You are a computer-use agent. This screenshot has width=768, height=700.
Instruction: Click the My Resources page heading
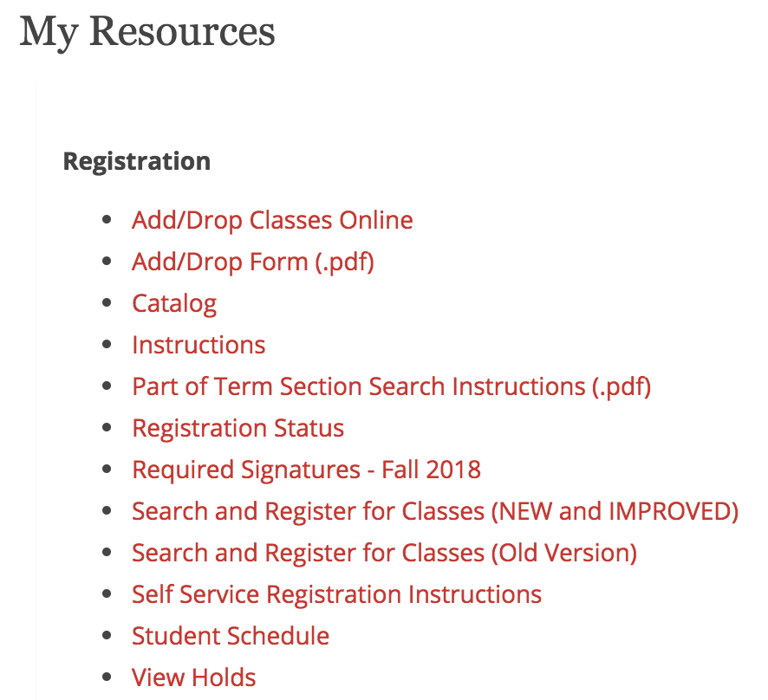[147, 32]
